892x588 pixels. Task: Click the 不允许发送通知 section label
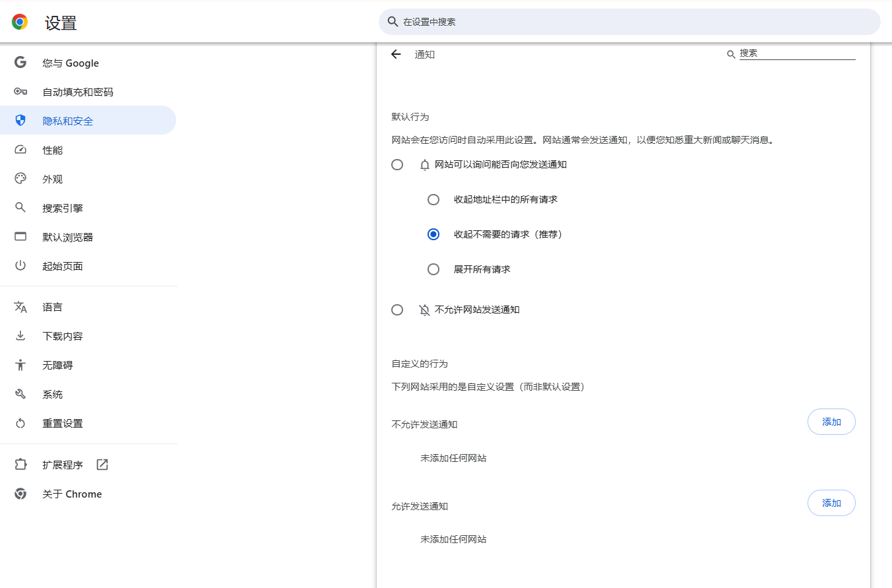pyautogui.click(x=424, y=424)
